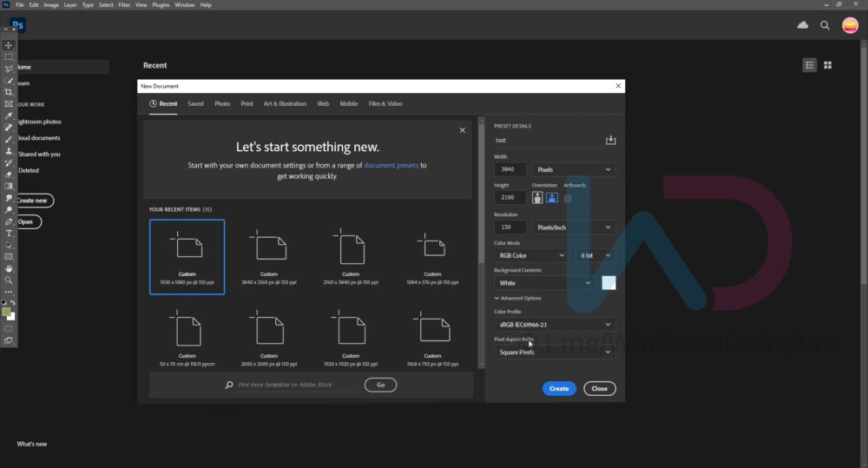The width and height of the screenshot is (868, 468).
Task: Open the background color swatch in Preset Details
Action: coord(608,282)
